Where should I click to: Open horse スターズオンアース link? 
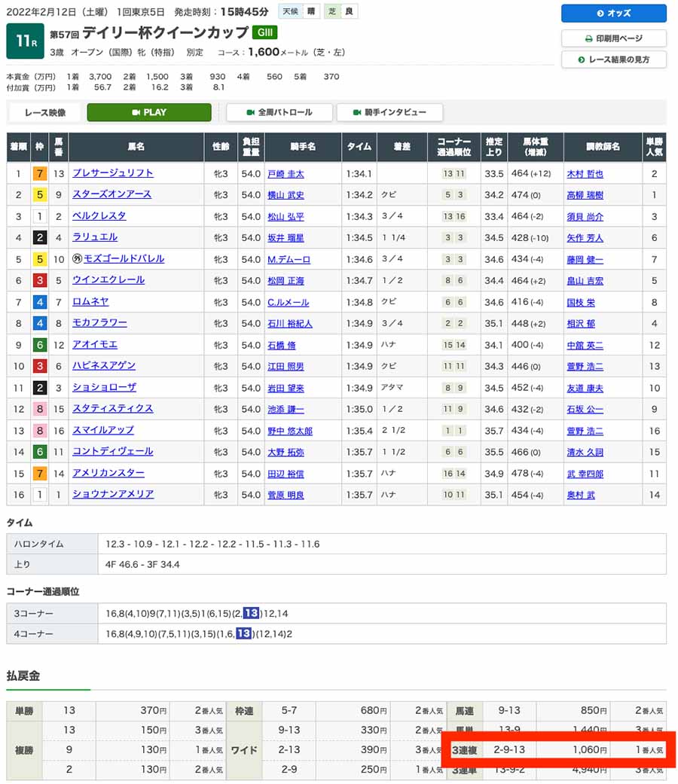pyautogui.click(x=112, y=194)
